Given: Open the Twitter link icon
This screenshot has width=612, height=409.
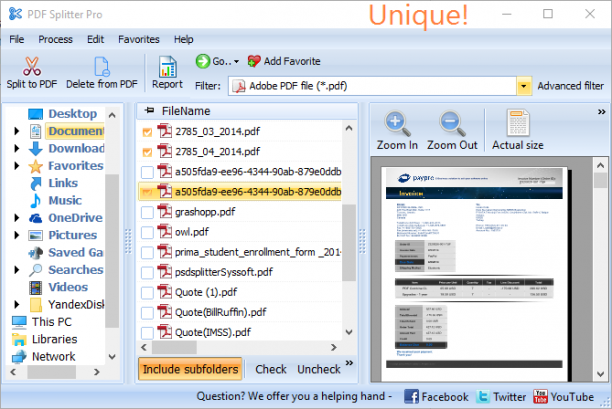Looking at the screenshot, I should (x=483, y=397).
